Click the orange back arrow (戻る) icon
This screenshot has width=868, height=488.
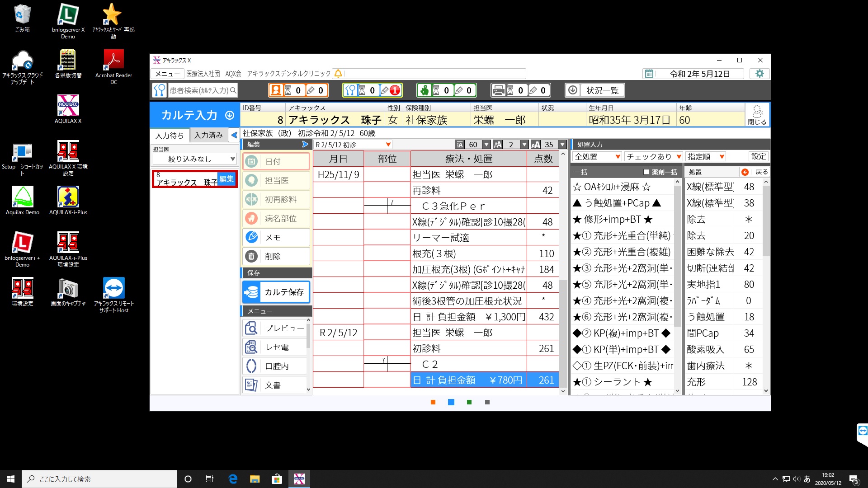tap(745, 172)
